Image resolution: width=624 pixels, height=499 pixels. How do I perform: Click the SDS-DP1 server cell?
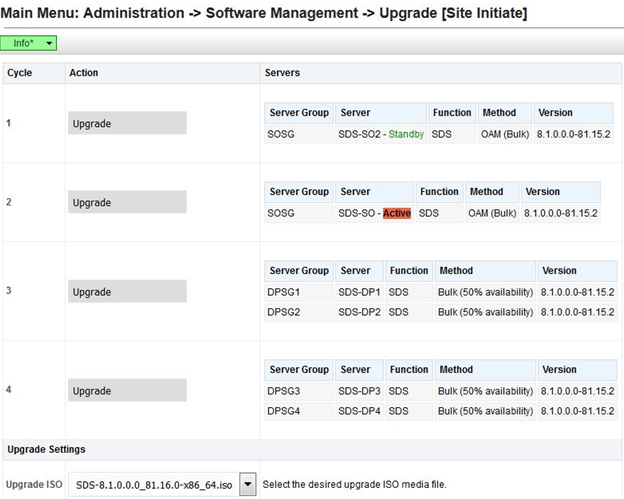pyautogui.click(x=359, y=292)
